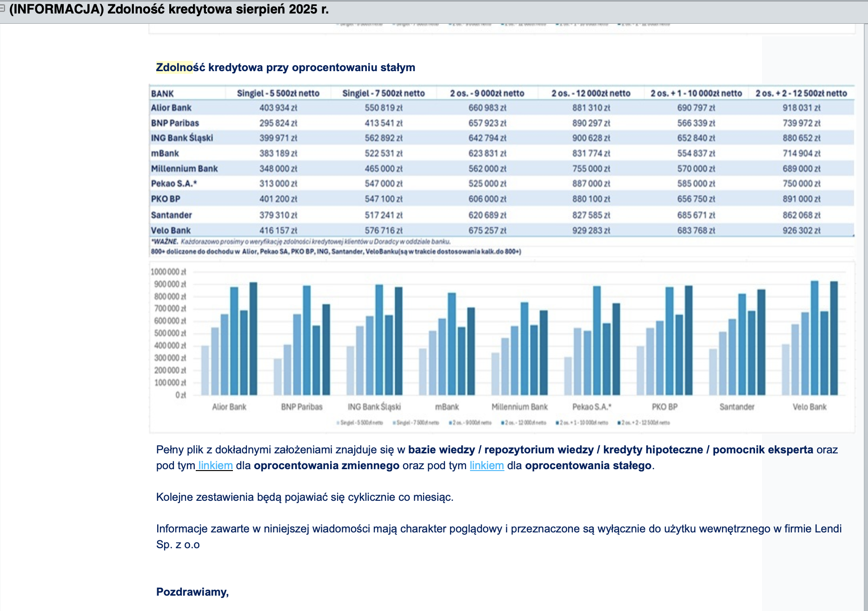868x611 pixels.
Task: Click the heading 'Zdolność kredytowa przy oprocentowaniu stałym'
Action: pyautogui.click(x=285, y=67)
